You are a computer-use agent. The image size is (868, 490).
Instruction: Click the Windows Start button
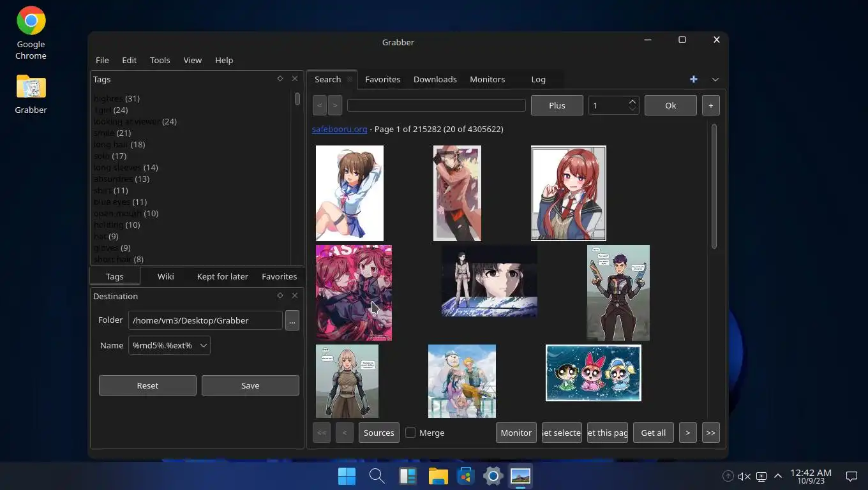click(x=347, y=476)
